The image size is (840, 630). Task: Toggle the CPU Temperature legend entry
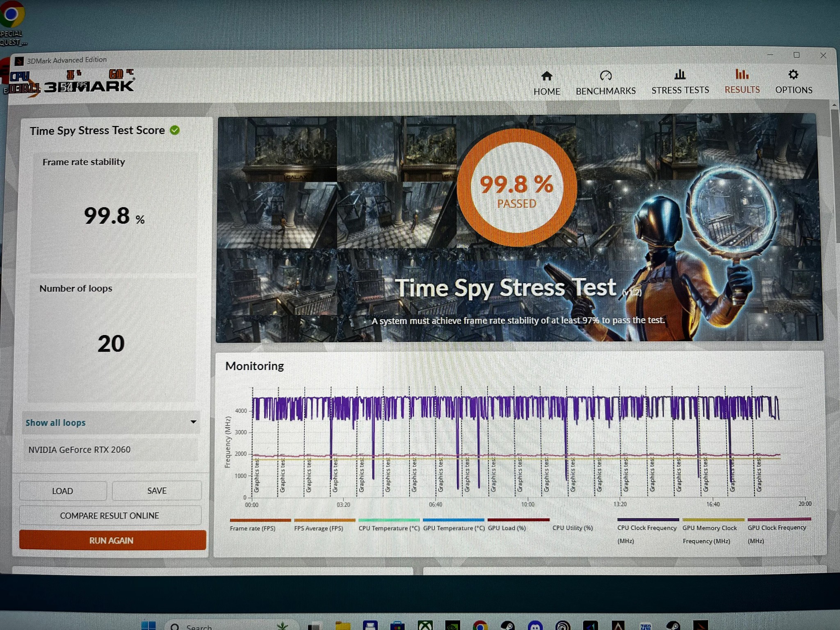click(x=389, y=525)
